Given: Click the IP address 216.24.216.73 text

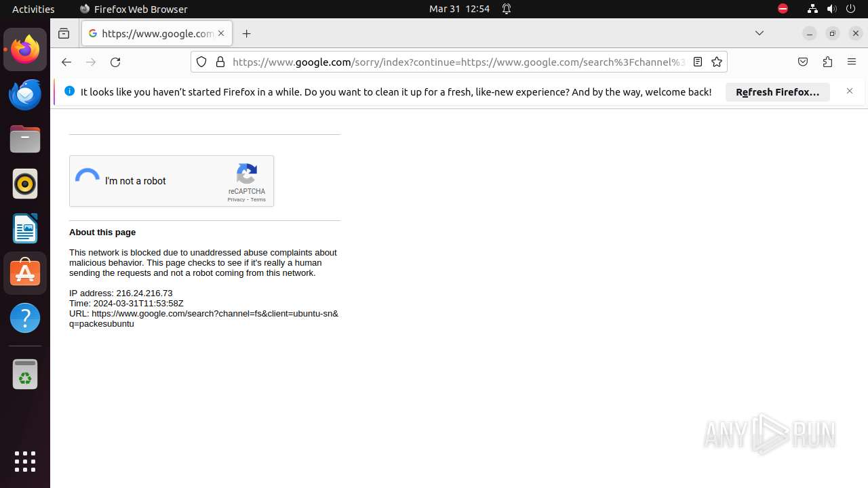Looking at the screenshot, I should tap(121, 293).
